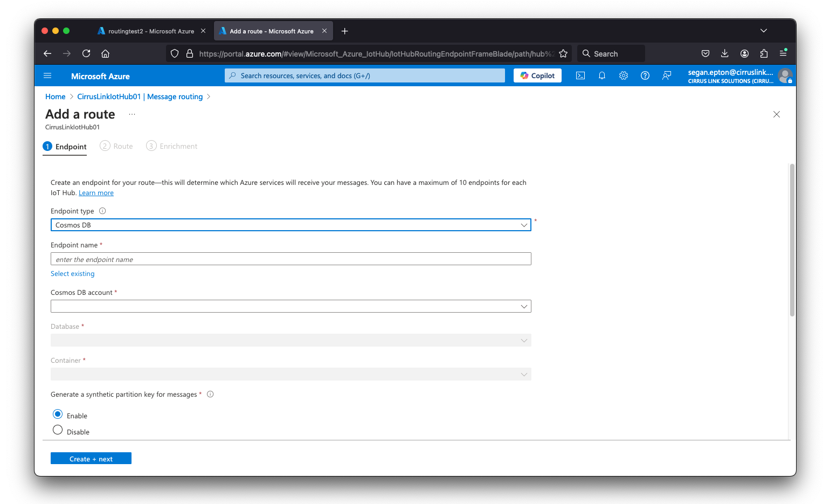Screen dimensions: 823x504
Task: Click info icon beside Endpoint type
Action: coord(102,211)
